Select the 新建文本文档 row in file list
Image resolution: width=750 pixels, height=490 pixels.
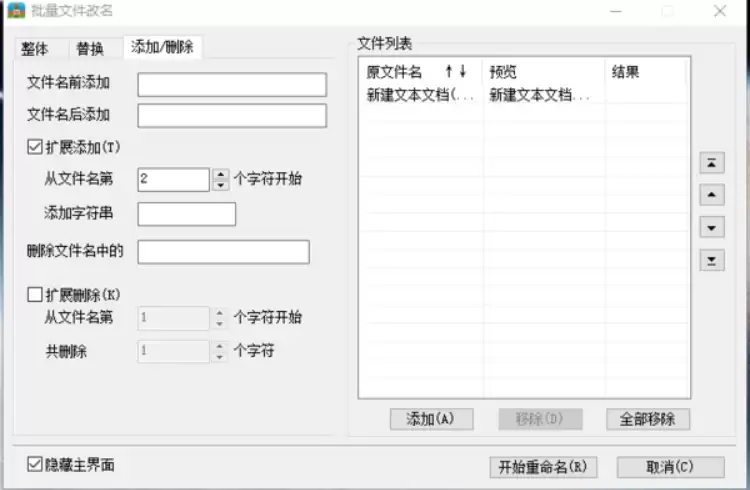pyautogui.click(x=524, y=95)
